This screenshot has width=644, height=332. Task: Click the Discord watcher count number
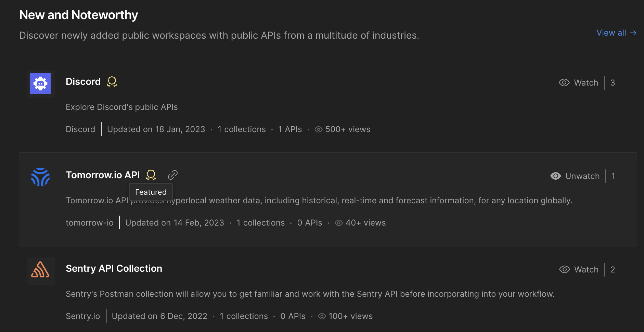coord(613,83)
